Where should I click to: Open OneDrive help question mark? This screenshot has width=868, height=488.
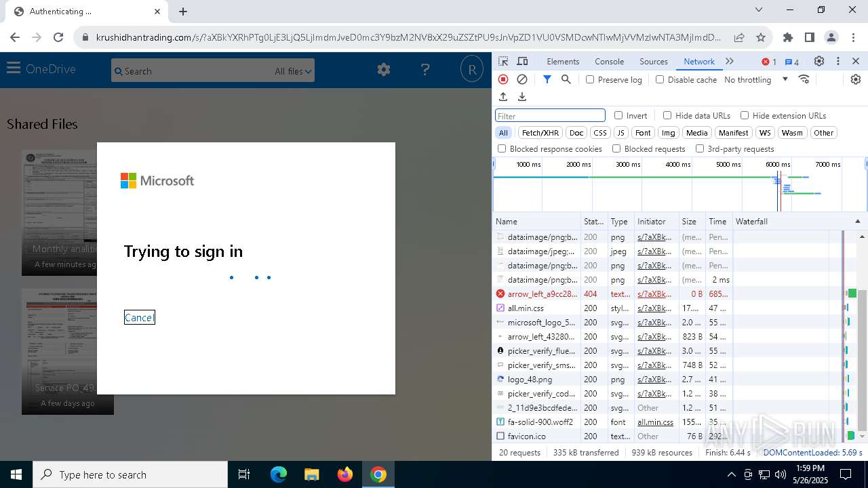tap(425, 69)
